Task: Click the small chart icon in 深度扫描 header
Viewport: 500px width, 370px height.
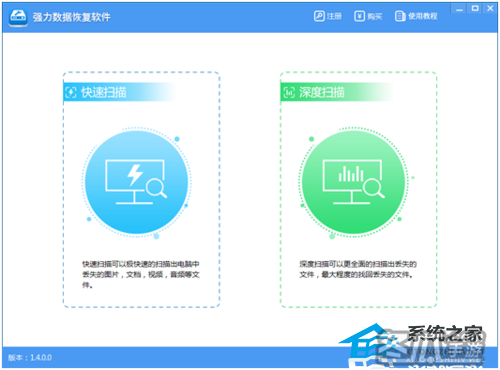Action: (289, 92)
